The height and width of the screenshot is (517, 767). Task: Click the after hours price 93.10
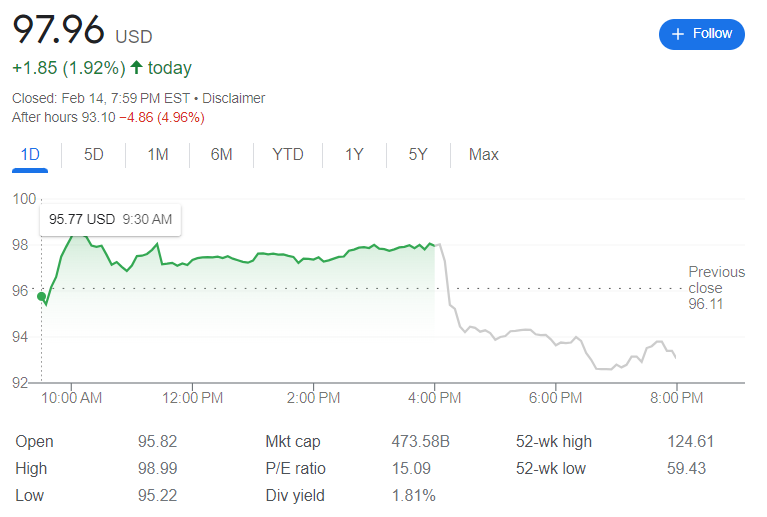(98, 117)
